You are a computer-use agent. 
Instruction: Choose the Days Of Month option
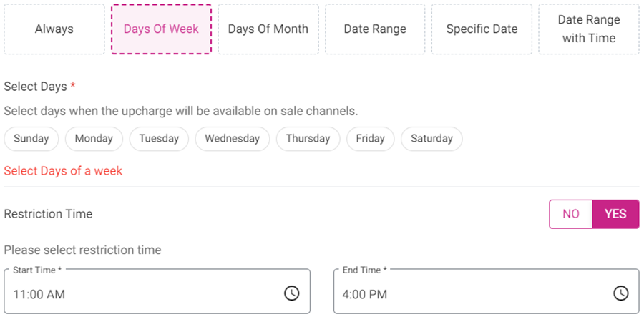(x=268, y=29)
